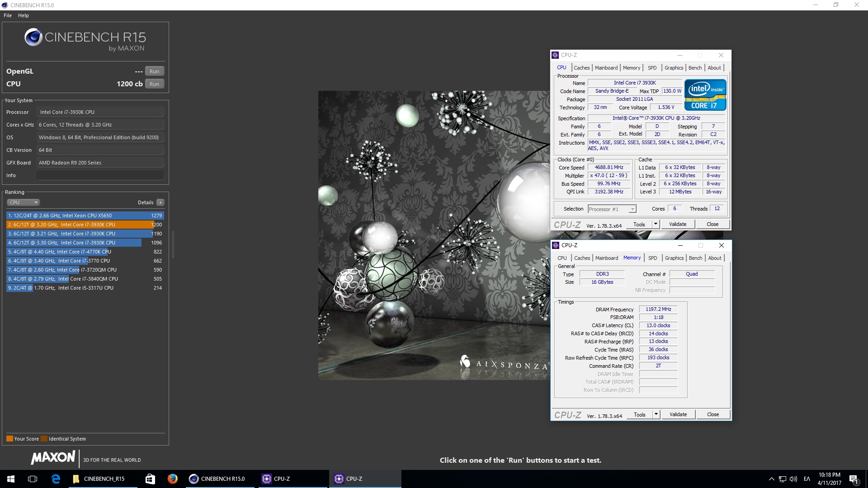
Task: Open SPD tab in lower CPU-Z window
Action: point(652,258)
